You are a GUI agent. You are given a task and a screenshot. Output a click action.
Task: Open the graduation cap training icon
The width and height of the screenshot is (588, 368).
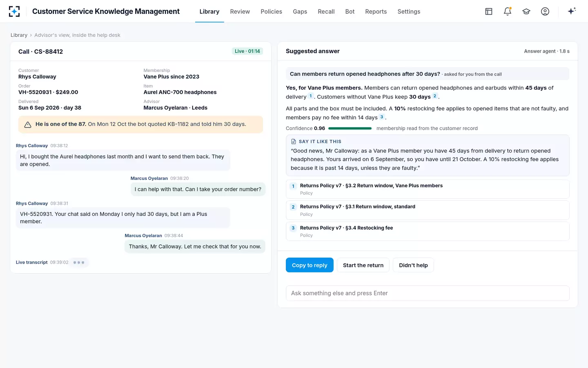point(526,11)
